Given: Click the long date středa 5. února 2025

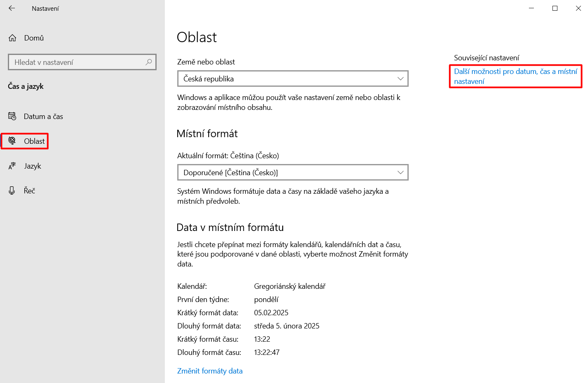Looking at the screenshot, I should 287,326.
